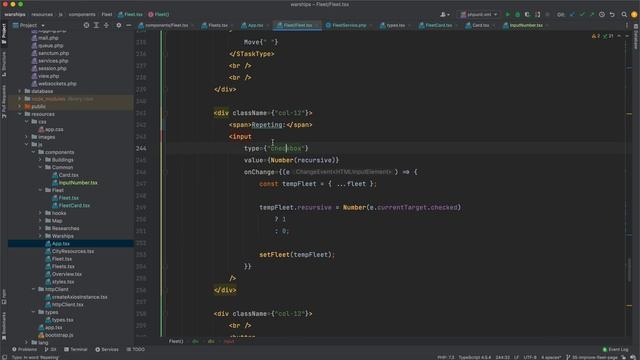The height and width of the screenshot is (360, 640).
Task: Expand the public folder
Action: coord(20,106)
